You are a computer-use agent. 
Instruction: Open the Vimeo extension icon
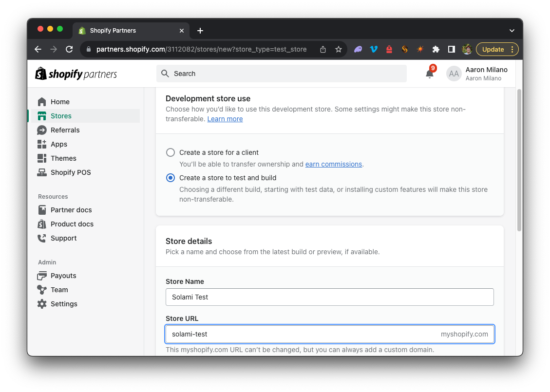coord(374,50)
